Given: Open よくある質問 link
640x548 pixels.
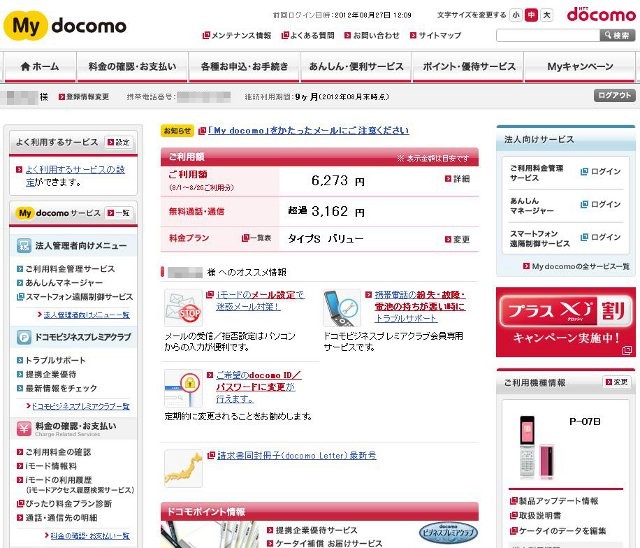Looking at the screenshot, I should 308,35.
